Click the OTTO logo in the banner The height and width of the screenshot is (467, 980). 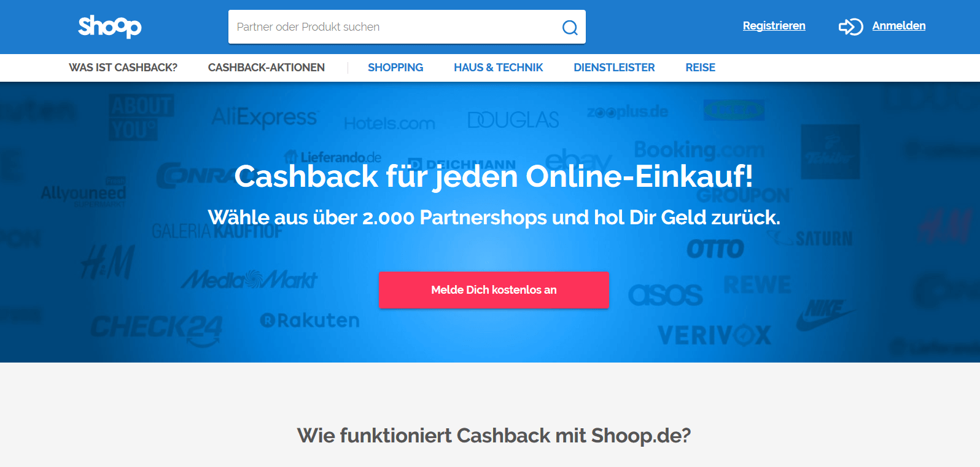715,249
